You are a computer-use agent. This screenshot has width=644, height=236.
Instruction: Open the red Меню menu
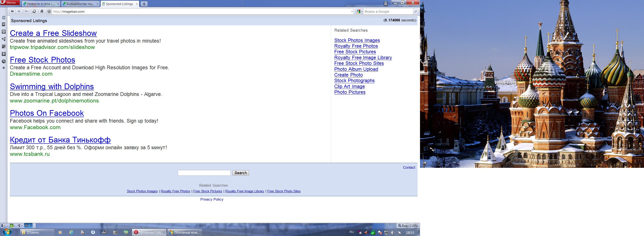click(10, 2)
